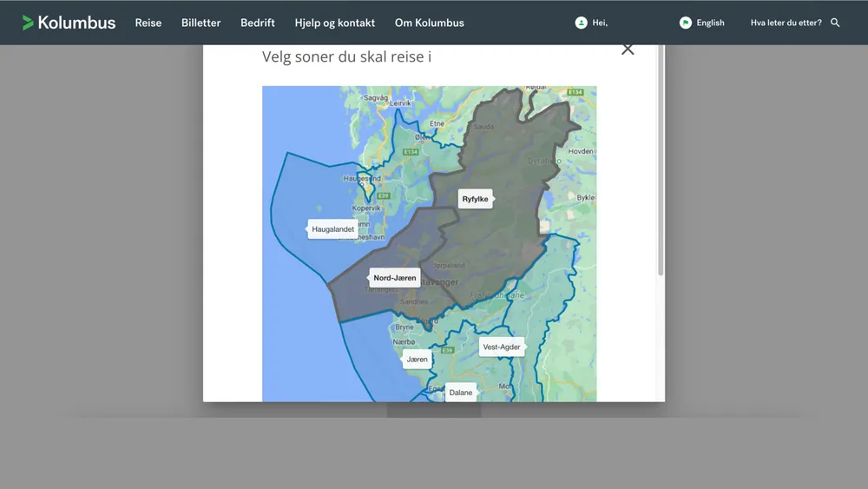Click the search magnifier icon

click(835, 23)
